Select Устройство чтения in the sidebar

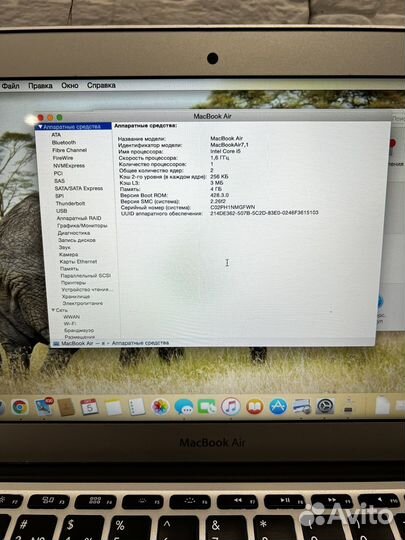[87, 289]
